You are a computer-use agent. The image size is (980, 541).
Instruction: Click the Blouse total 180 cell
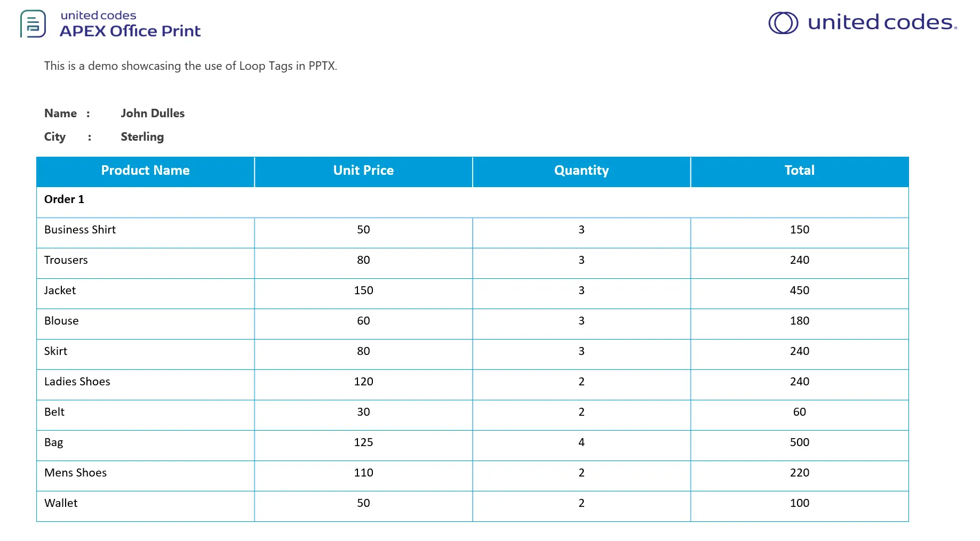point(800,324)
